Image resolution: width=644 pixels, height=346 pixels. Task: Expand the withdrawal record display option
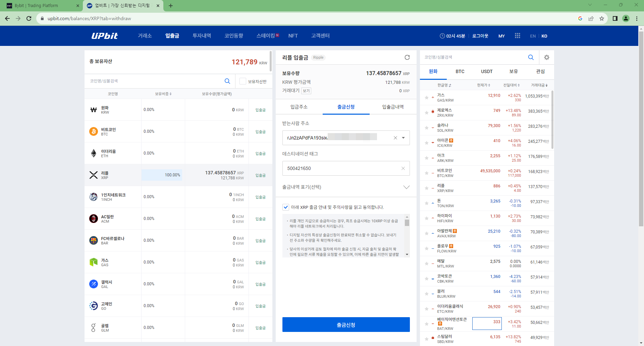tap(406, 187)
